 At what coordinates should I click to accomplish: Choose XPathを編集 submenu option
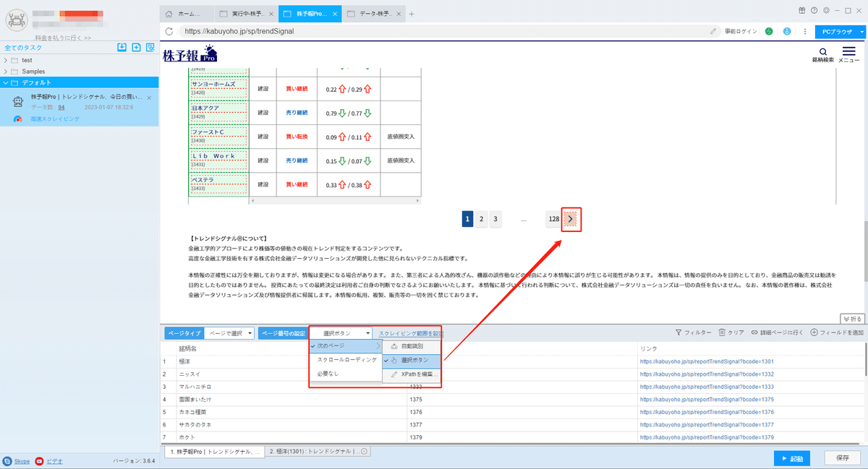pos(411,374)
